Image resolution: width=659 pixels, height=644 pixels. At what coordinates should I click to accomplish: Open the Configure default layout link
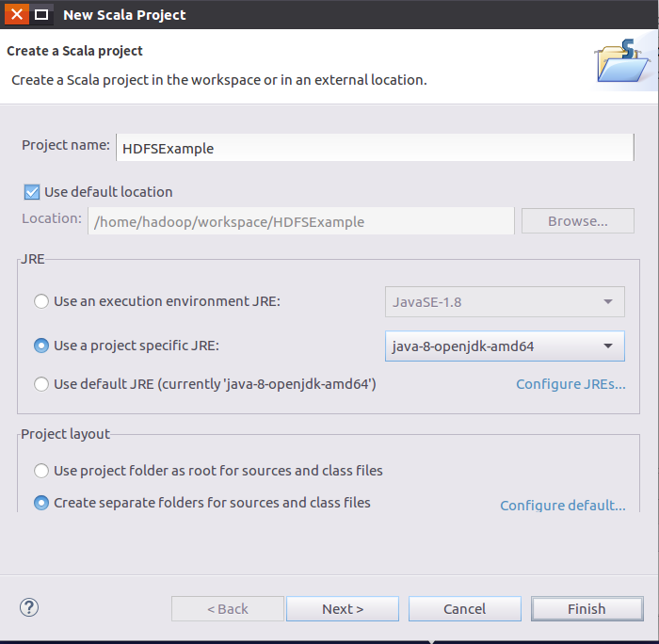(562, 506)
